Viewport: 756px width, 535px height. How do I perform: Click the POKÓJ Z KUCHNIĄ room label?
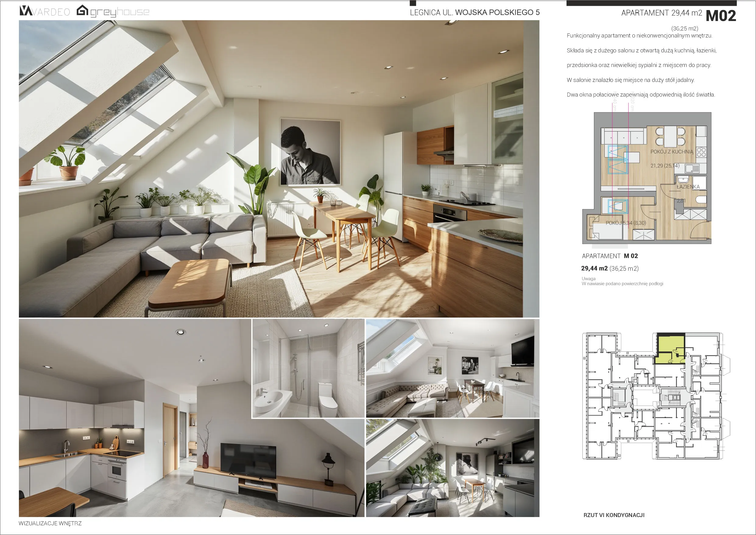click(672, 152)
